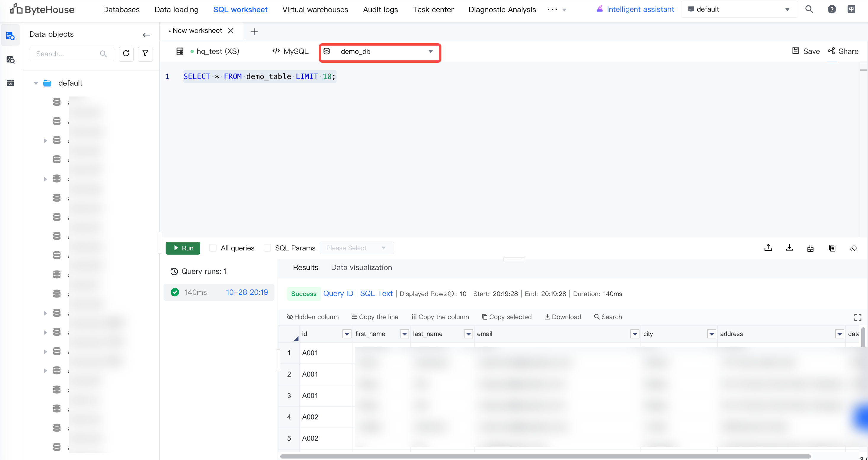The height and width of the screenshot is (460, 868).
Task: Click the refresh data objects icon
Action: click(126, 54)
